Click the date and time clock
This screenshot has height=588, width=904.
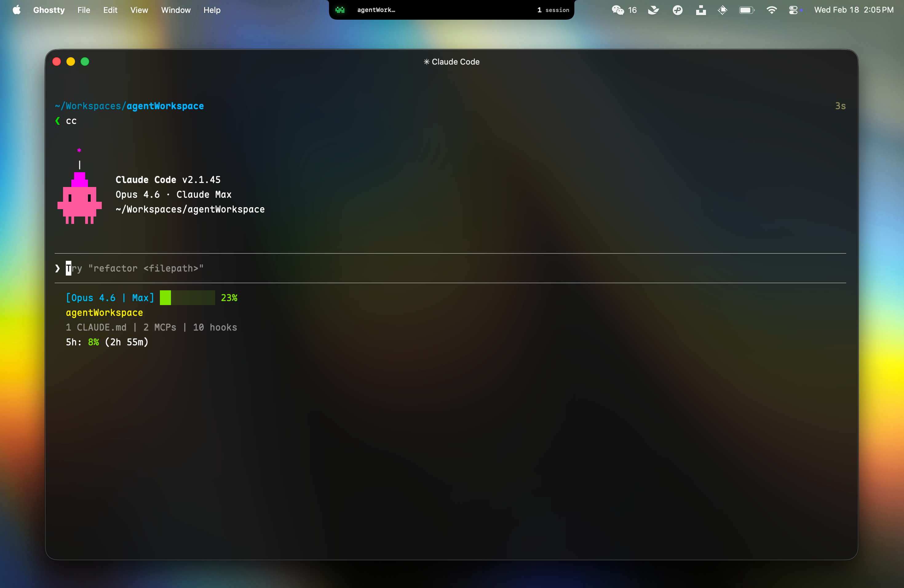click(x=854, y=10)
